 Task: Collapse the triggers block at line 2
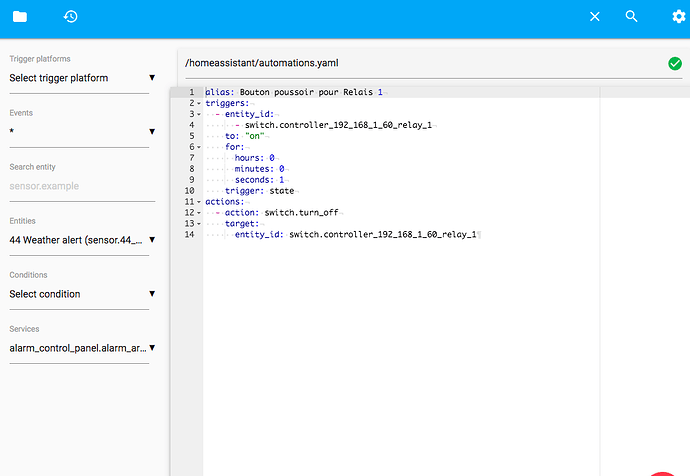click(199, 103)
